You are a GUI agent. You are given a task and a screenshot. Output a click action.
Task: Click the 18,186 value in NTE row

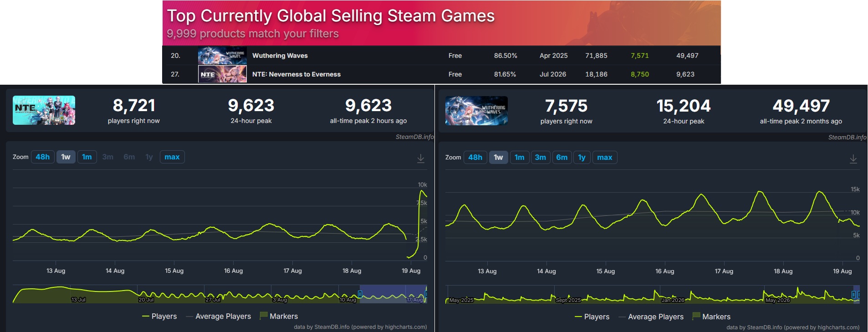(596, 74)
